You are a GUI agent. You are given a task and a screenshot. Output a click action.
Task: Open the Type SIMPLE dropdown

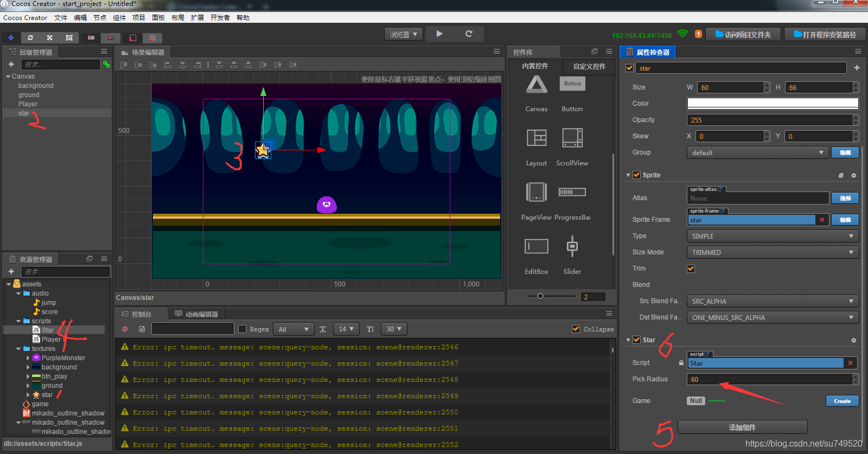[773, 236]
